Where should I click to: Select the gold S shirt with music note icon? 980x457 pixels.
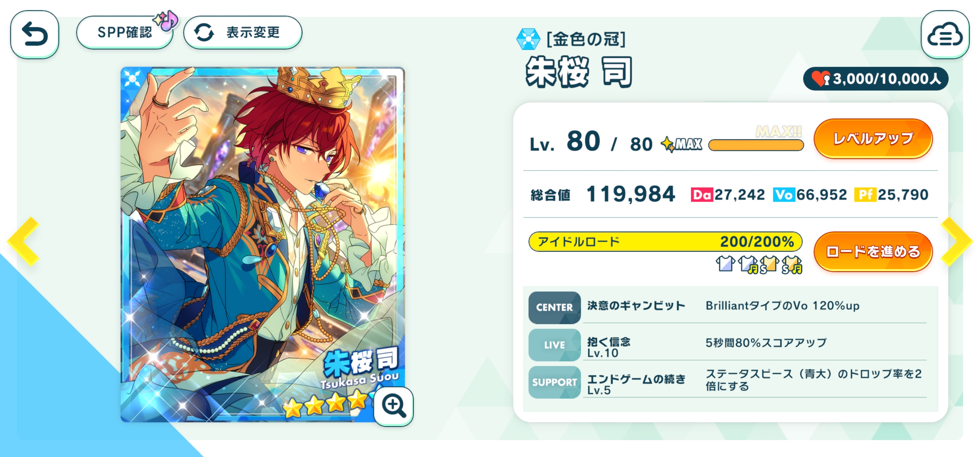pos(792,264)
